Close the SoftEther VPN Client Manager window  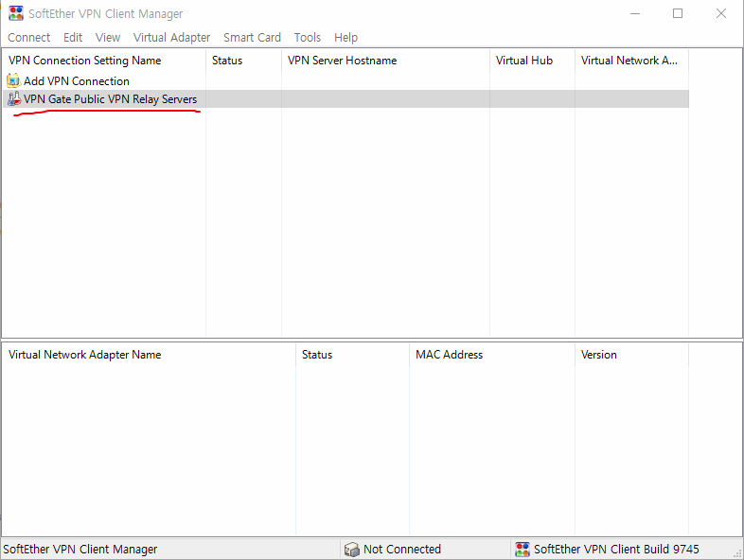[x=720, y=13]
